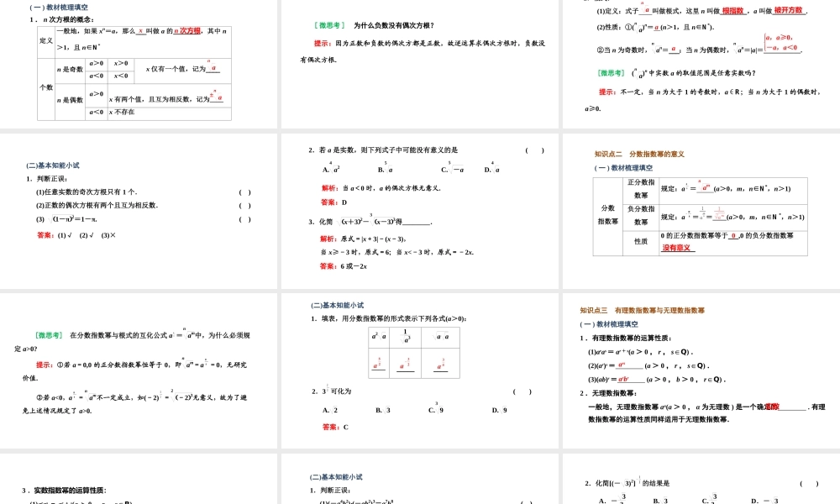Click the heading "1．n次方根的概念"
The height and width of the screenshot is (504, 840).
[61, 19]
